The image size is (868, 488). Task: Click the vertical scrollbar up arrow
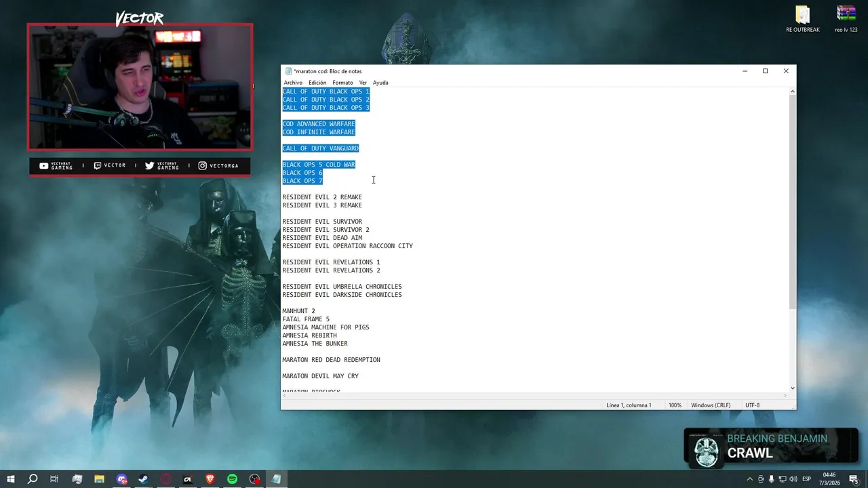(x=793, y=91)
